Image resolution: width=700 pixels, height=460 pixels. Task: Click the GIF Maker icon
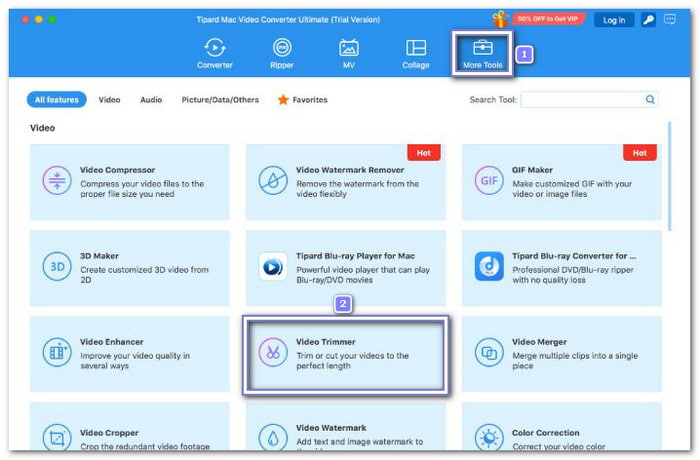point(489,180)
